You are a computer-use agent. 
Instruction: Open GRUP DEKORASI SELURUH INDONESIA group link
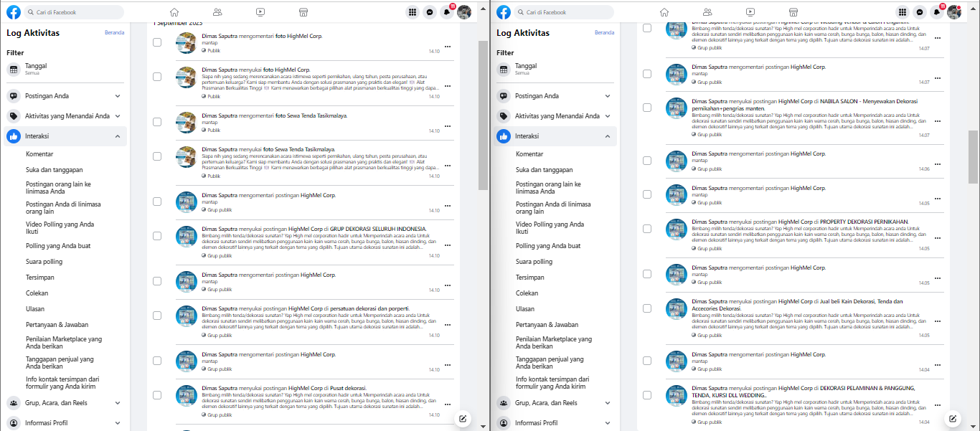point(378,229)
